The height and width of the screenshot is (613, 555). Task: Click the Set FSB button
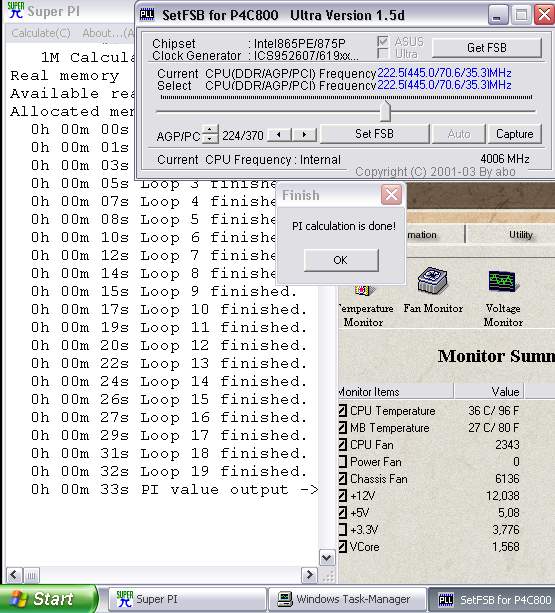(374, 134)
